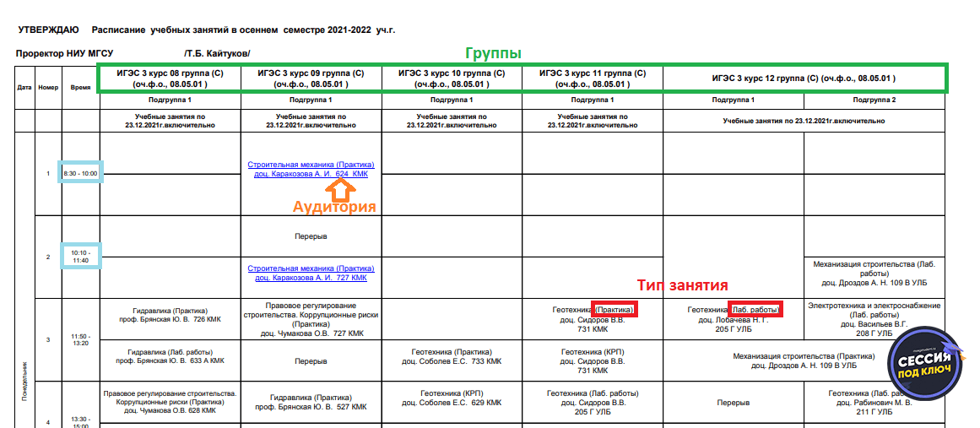This screenshot has width=980, height=428.
Task: Click Гидравлика (Практика) cell with room 527 КМК
Action: [x=311, y=402]
